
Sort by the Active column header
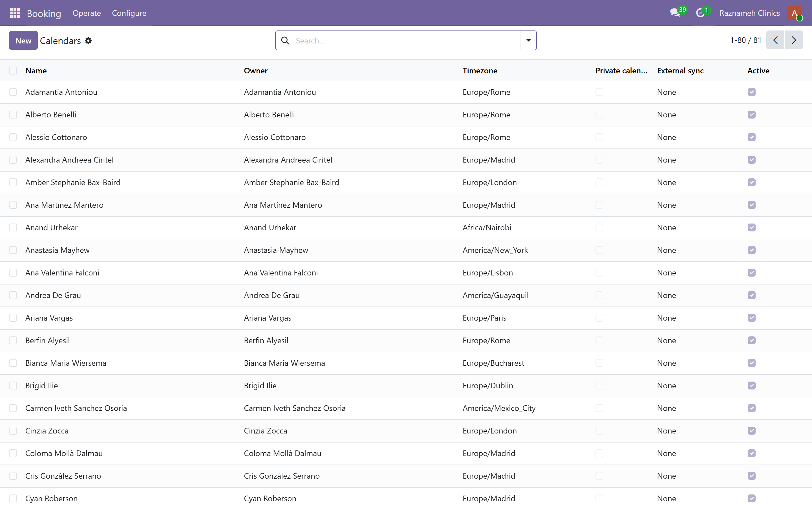pos(758,71)
